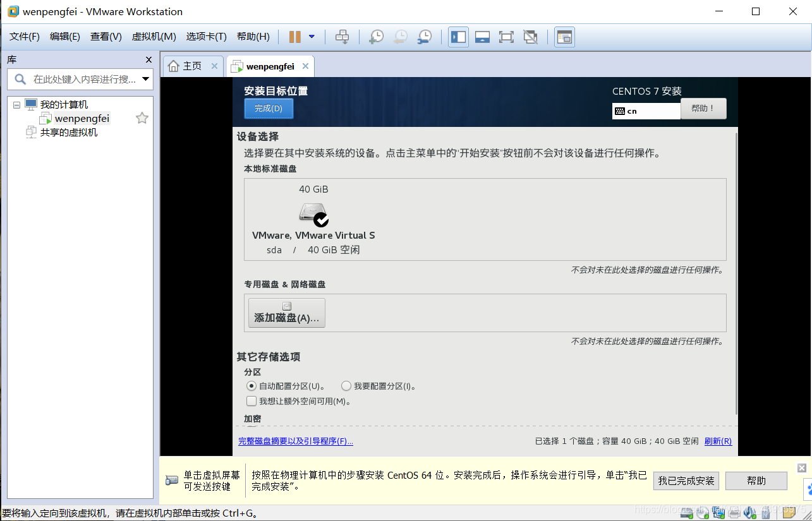Open the 选项卡(T) menu
This screenshot has height=521, width=812.
[206, 37]
